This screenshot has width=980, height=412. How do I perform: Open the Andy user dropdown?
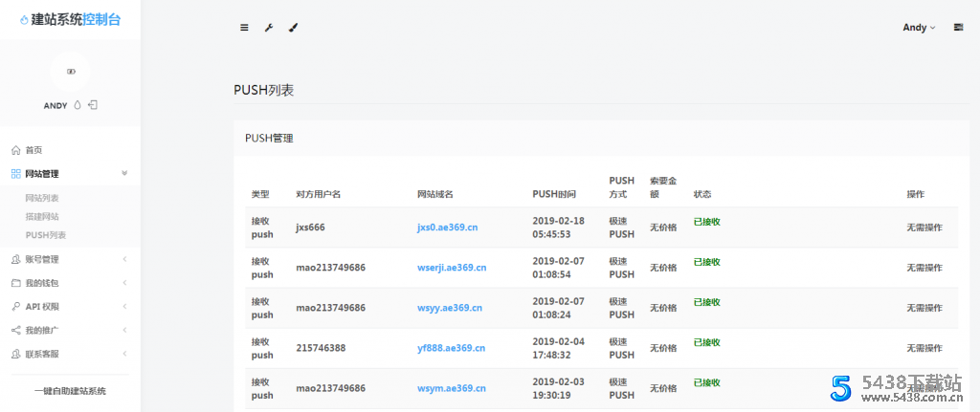(x=919, y=28)
